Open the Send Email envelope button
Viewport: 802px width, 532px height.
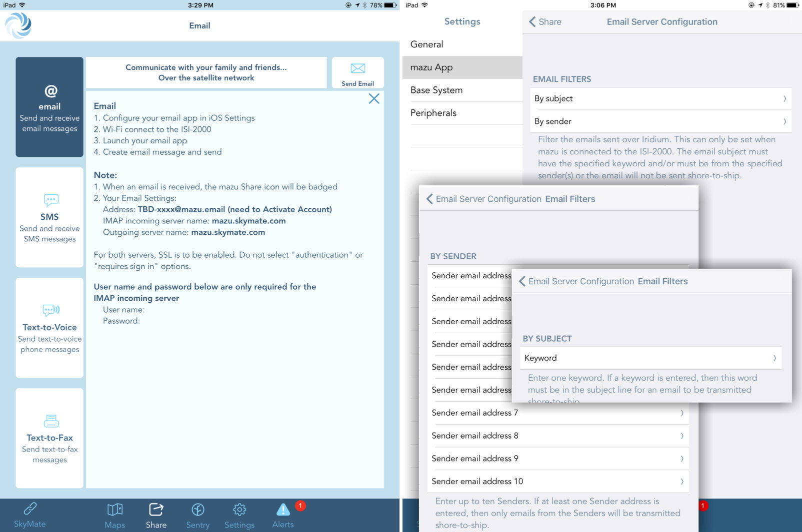pyautogui.click(x=357, y=73)
